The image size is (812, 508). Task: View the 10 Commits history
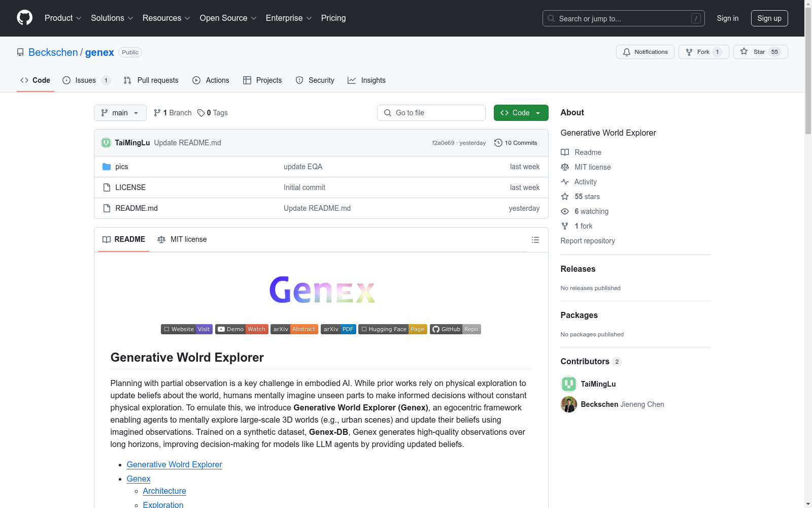(x=516, y=143)
